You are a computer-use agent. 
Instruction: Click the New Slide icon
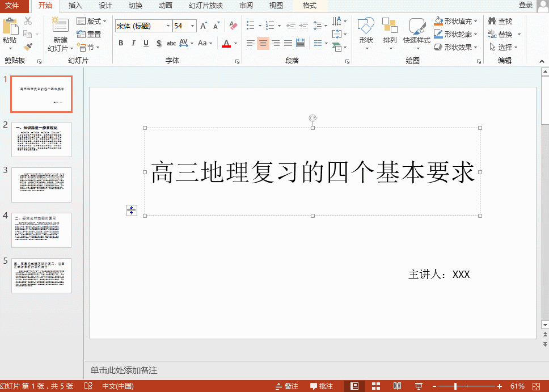60,25
